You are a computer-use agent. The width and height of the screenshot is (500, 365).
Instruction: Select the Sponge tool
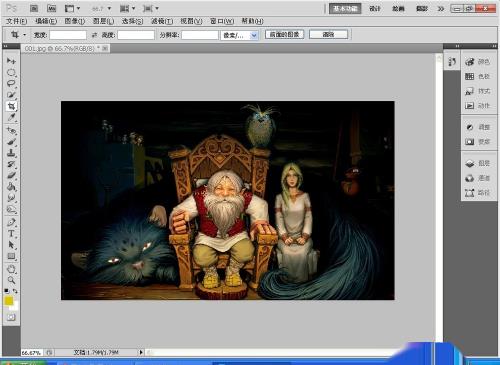11,209
